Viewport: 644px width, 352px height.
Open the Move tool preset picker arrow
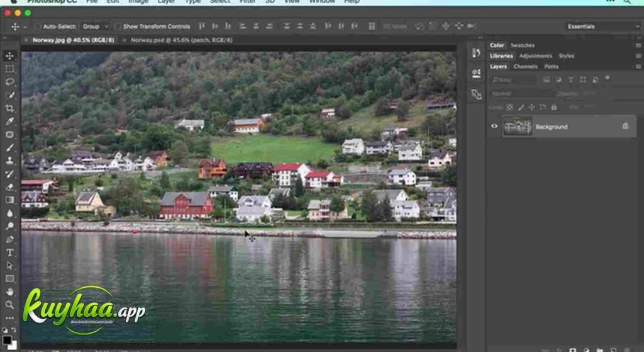pyautogui.click(x=25, y=26)
